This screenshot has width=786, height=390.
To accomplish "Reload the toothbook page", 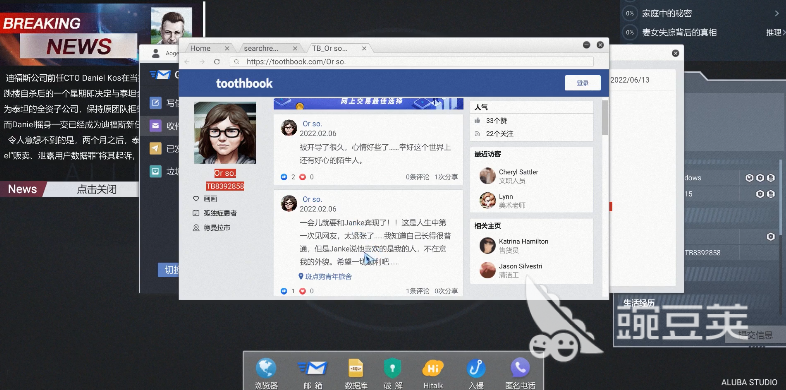I will click(x=217, y=62).
